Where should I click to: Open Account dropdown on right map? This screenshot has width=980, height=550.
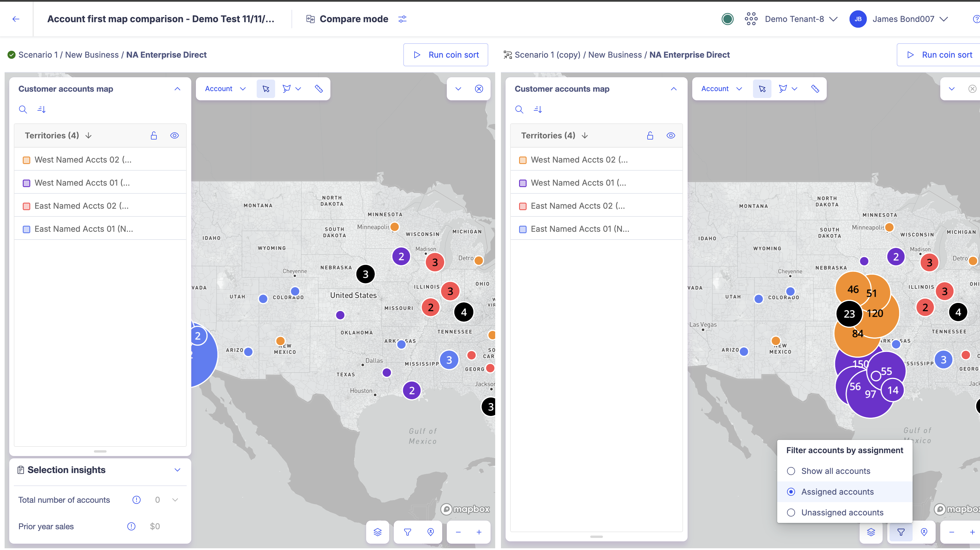point(721,89)
